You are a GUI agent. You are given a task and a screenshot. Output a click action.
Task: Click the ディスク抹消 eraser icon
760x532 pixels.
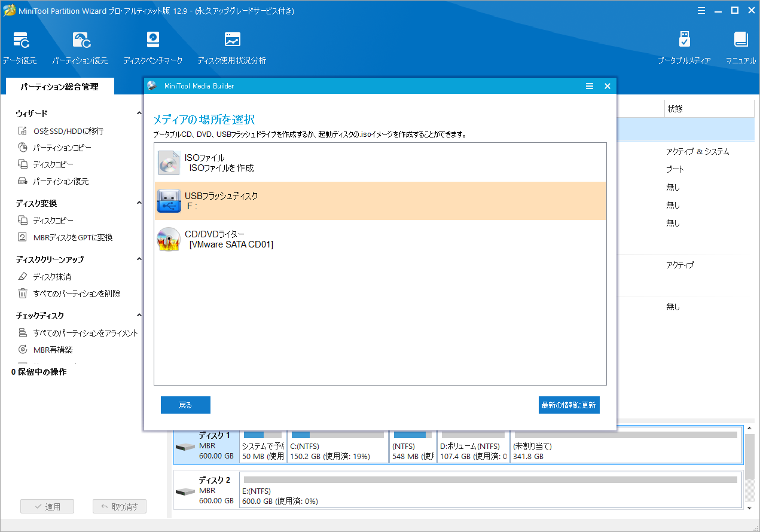pyautogui.click(x=23, y=277)
